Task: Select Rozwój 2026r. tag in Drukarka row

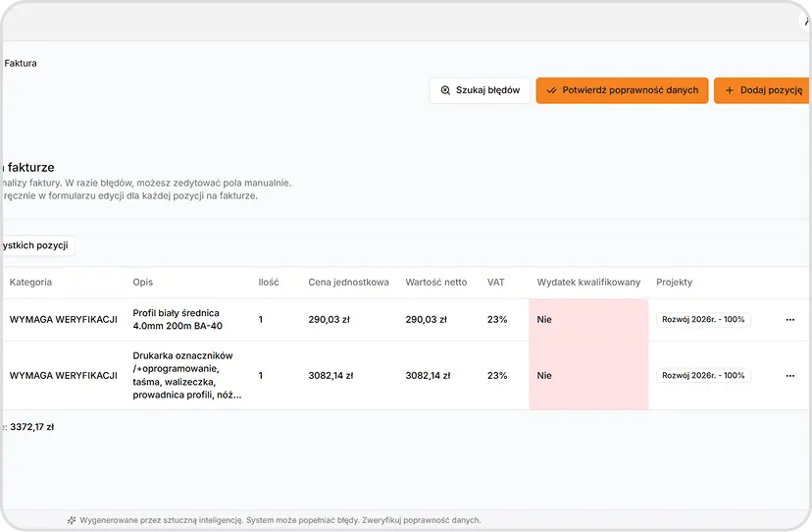Action: pos(703,375)
